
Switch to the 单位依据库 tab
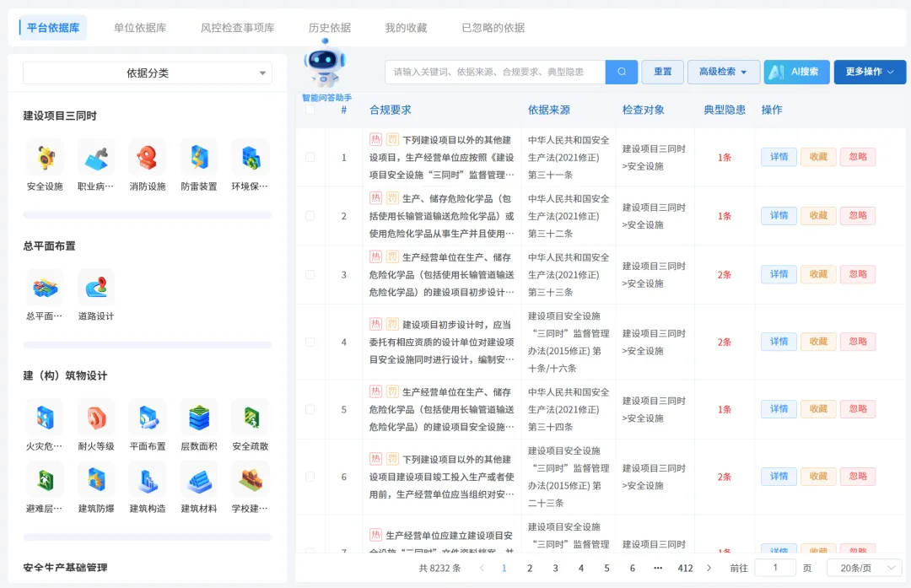(140, 28)
